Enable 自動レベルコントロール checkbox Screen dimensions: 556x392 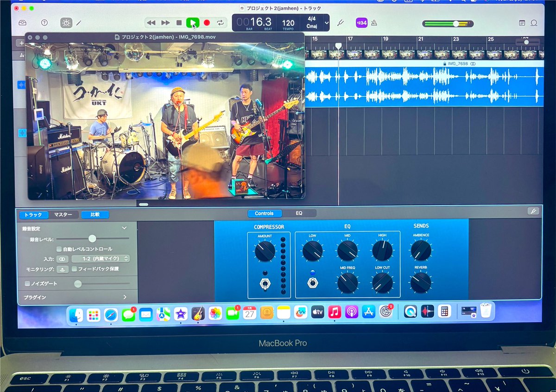pyautogui.click(x=59, y=249)
